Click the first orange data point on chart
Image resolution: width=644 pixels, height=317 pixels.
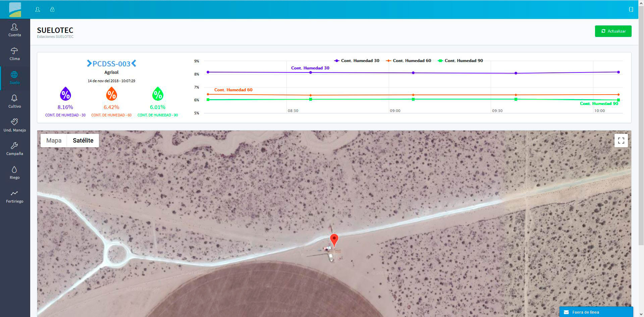(208, 94)
